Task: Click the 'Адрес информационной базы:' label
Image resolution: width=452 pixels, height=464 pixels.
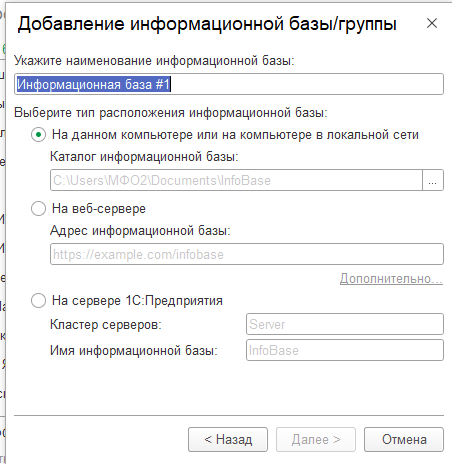Action: (x=140, y=231)
